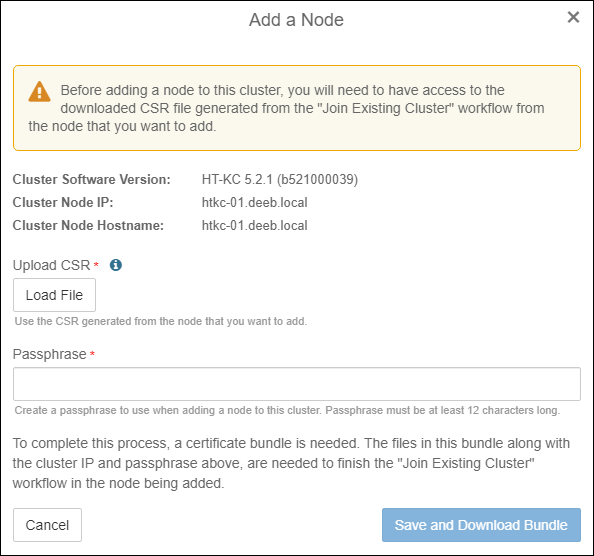Click the yellow CSR warning banner text
Viewport: 594px width, 556px height.
click(x=286, y=108)
